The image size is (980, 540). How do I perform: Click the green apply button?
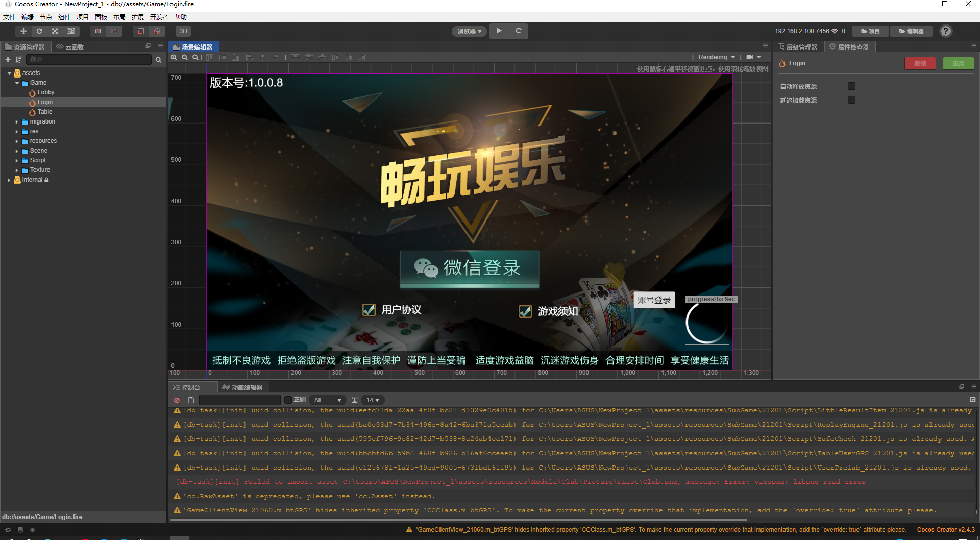coord(958,63)
